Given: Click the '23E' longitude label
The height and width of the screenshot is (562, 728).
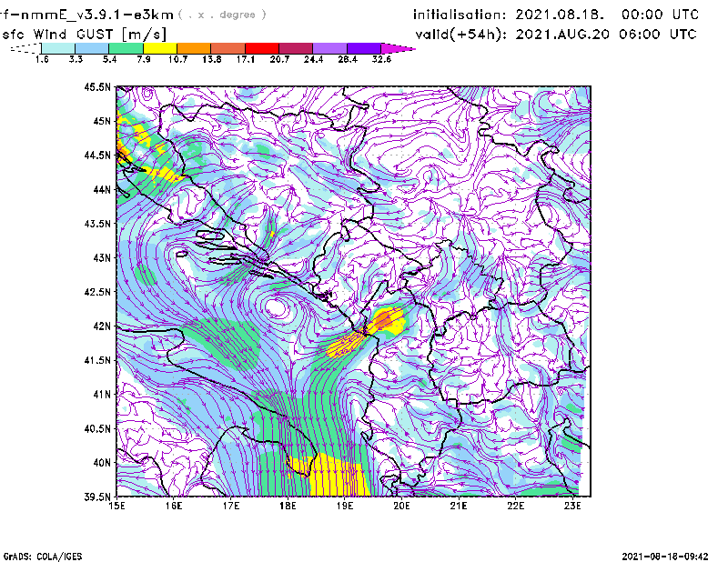Looking at the screenshot, I should click(x=572, y=506).
